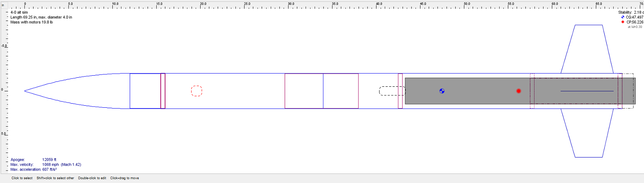This screenshot has height=183, width=644.
Task: Click the CG legend icon near Stability
Action: coord(623,17)
